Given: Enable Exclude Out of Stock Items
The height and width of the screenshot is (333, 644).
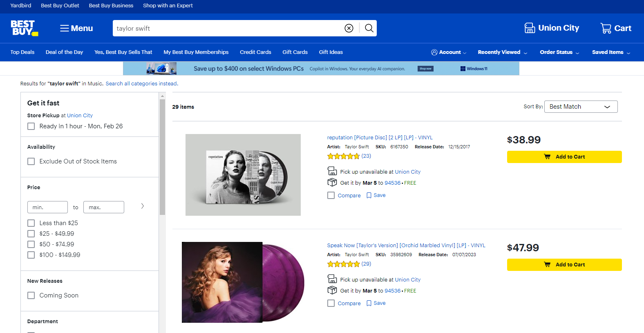Looking at the screenshot, I should click(x=31, y=161).
